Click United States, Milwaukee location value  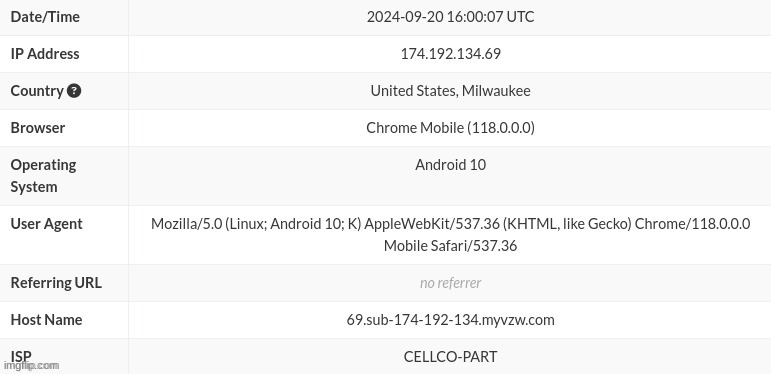pos(450,91)
